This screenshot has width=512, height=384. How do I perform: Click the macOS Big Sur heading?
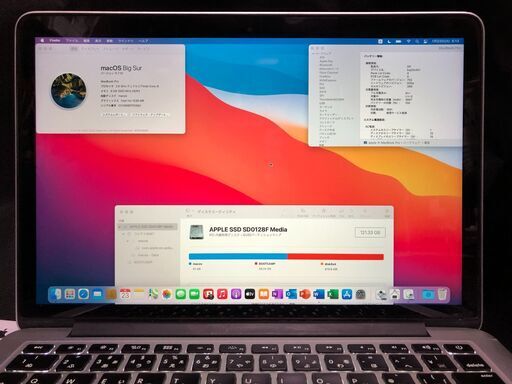pos(121,68)
